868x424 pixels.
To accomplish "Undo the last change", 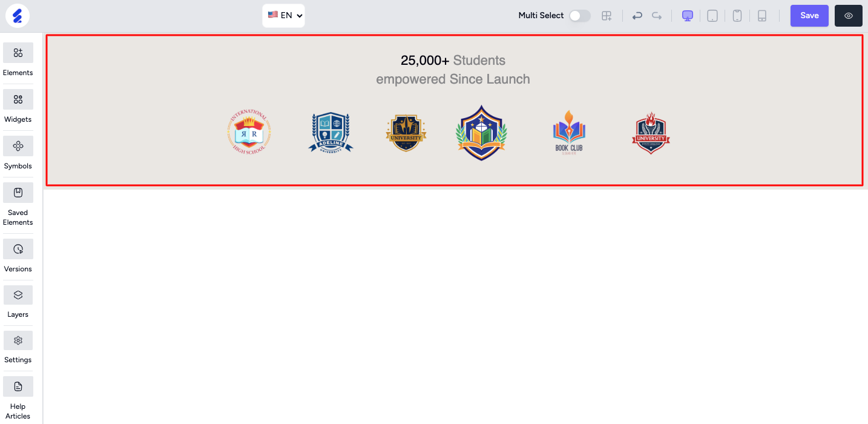I will tap(637, 16).
